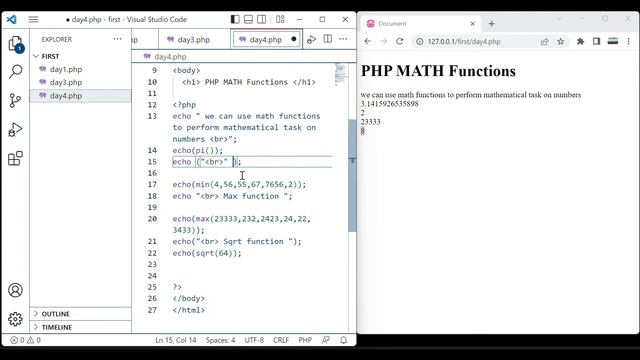The height and width of the screenshot is (360, 640).
Task: Click the browser address bar URL
Action: coord(464,42)
